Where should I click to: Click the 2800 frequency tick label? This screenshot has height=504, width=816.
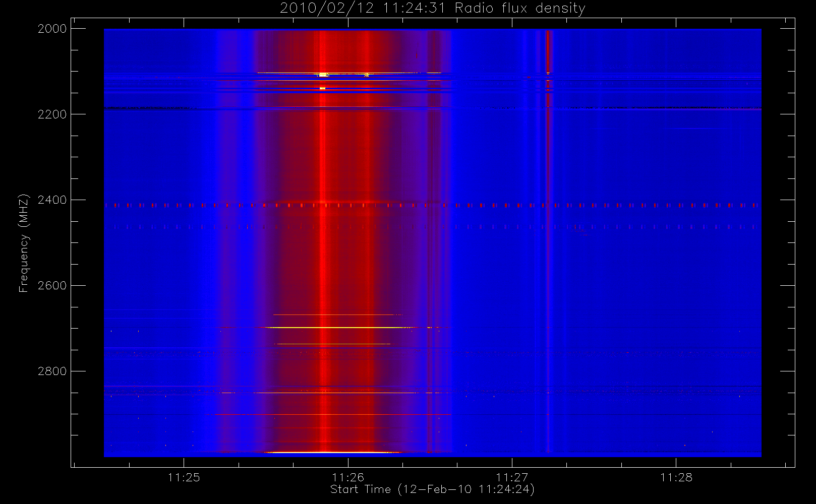pos(52,371)
